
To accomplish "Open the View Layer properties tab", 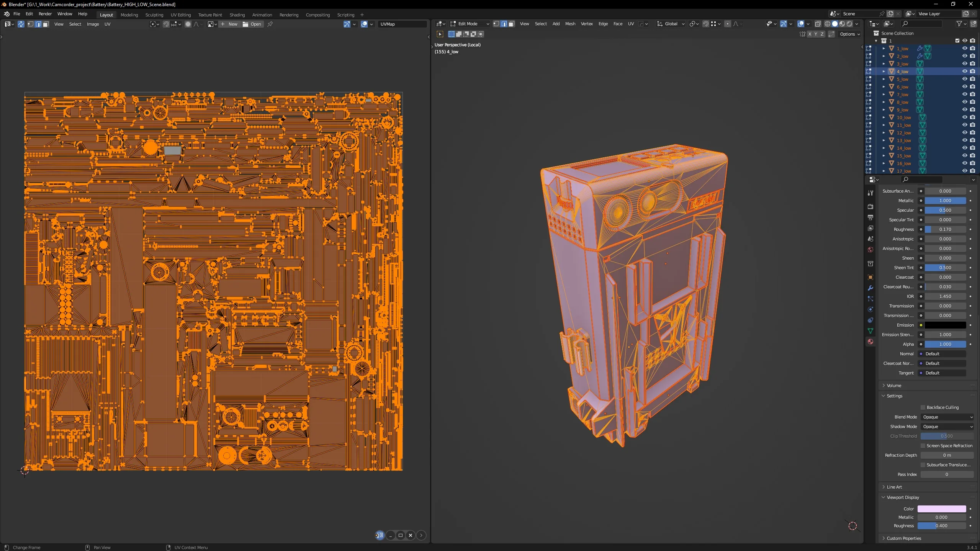I will point(870,228).
